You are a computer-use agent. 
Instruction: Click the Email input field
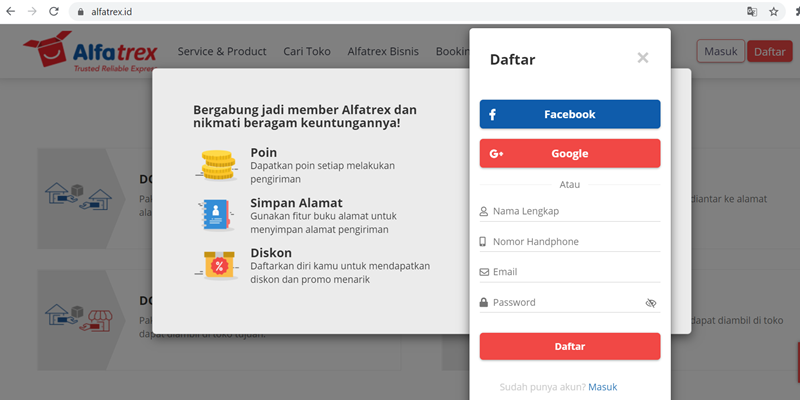click(x=570, y=272)
